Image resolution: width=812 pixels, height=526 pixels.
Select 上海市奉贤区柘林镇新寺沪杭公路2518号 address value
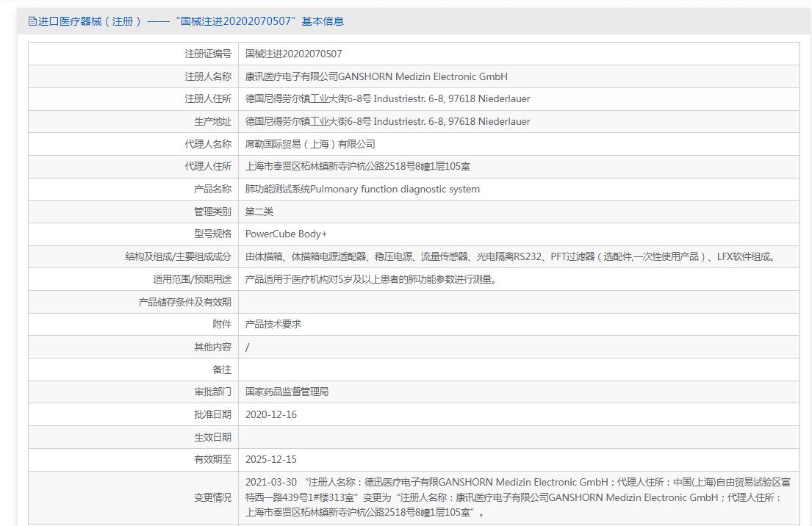pyautogui.click(x=358, y=166)
